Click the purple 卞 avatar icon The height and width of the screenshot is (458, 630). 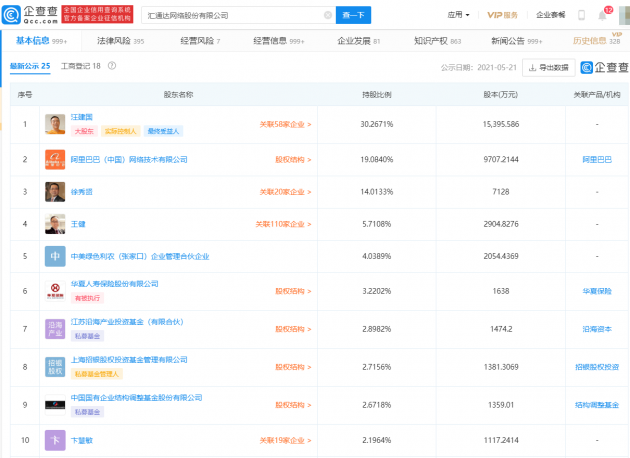[55, 440]
